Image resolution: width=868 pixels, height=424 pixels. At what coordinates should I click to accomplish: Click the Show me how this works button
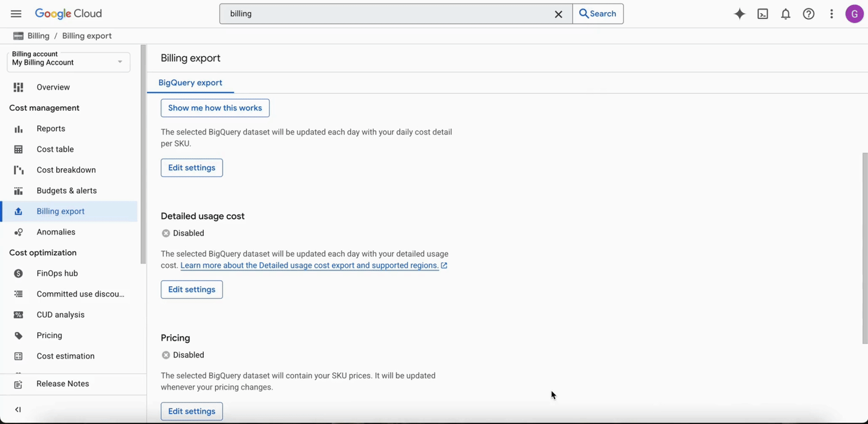215,107
